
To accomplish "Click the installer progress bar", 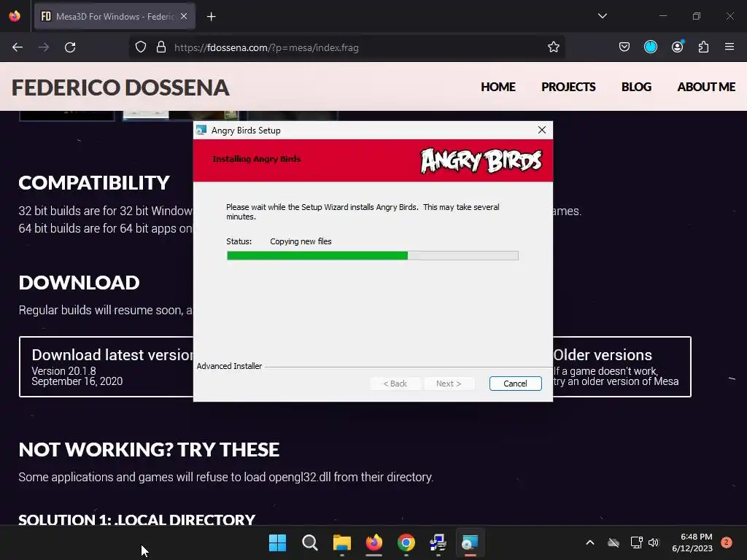I will [373, 256].
